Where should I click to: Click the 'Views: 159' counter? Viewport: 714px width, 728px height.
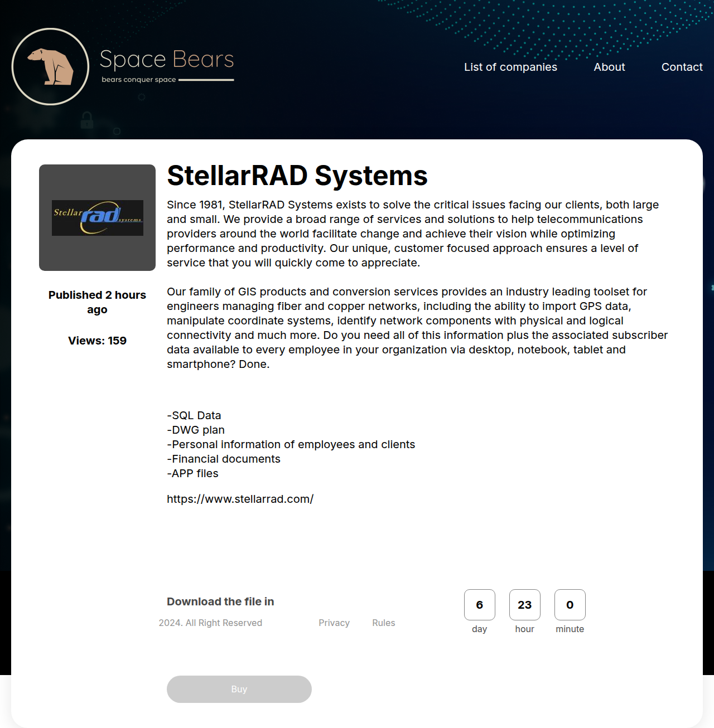point(97,341)
